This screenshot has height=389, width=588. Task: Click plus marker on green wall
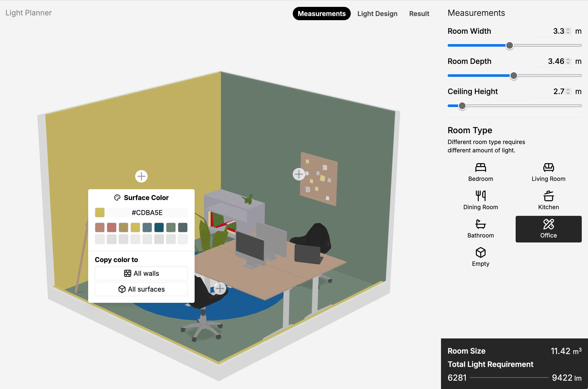[x=299, y=174]
